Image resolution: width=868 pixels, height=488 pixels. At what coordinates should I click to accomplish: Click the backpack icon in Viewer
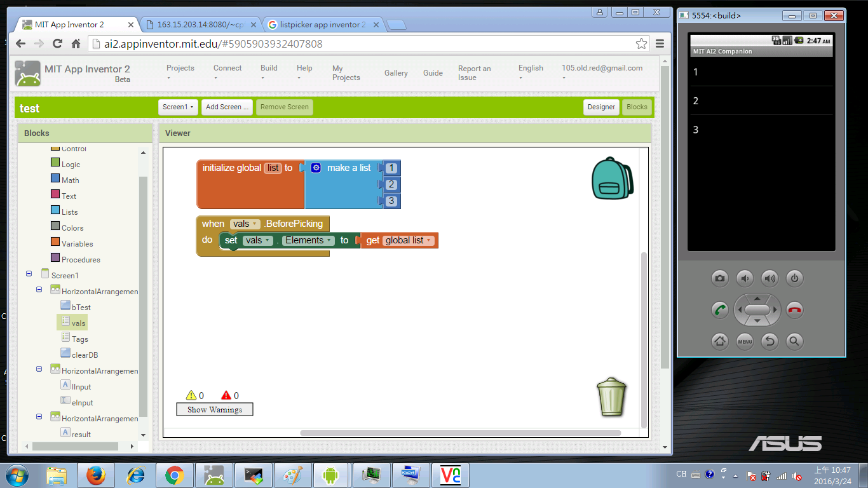[612, 178]
